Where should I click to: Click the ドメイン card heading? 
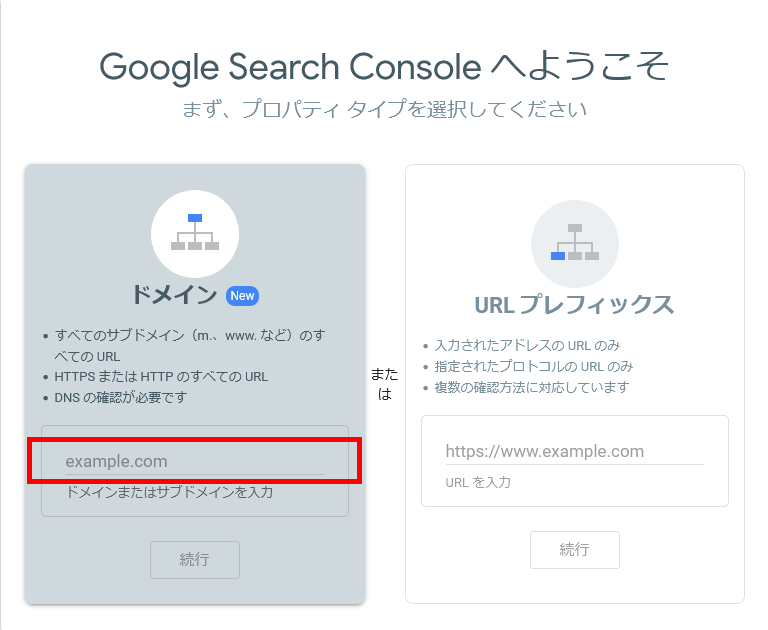tap(174, 295)
